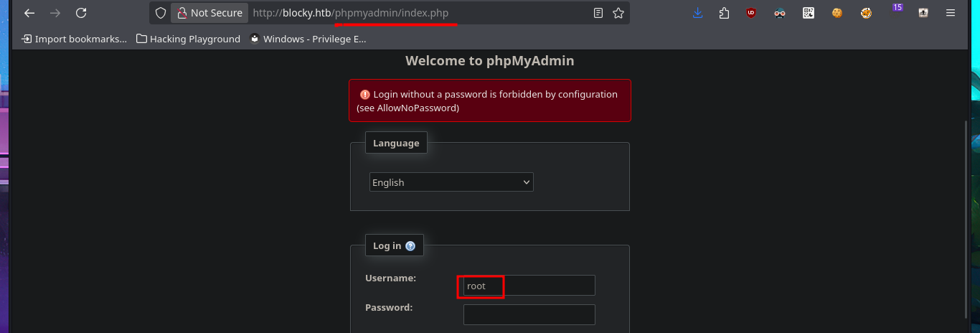Reload the phpMyAdmin page
The image size is (980, 333).
(81, 13)
